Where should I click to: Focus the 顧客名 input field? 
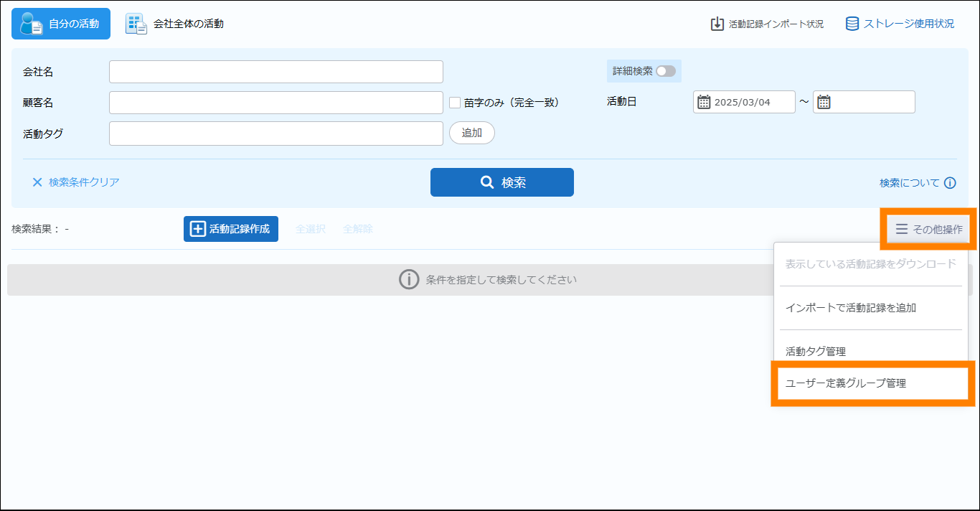(276, 103)
